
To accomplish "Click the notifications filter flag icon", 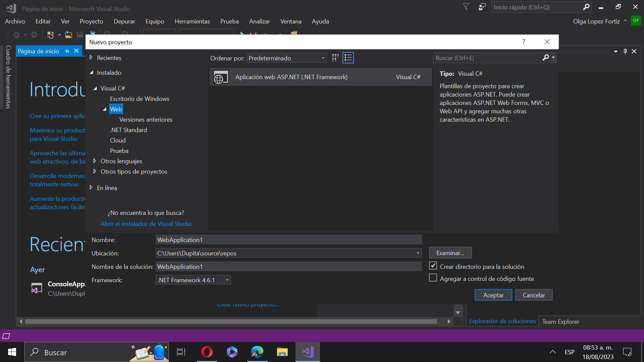I will [x=466, y=7].
